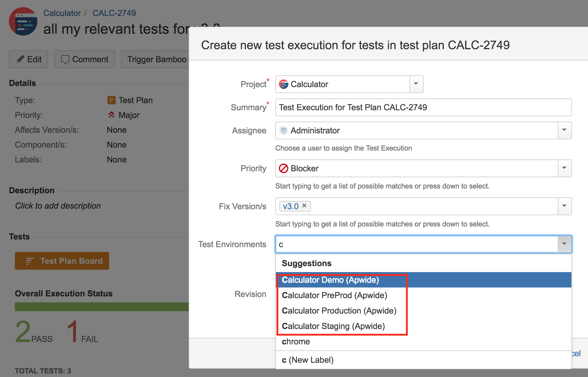The height and width of the screenshot is (377, 588).
Task: Click the Cancel link in dialog
Action: click(x=576, y=353)
